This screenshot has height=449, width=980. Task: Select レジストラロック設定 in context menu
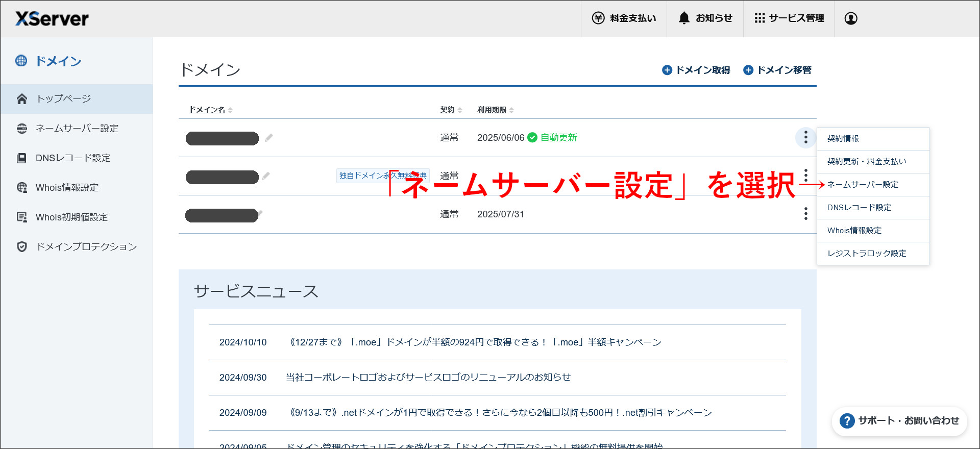click(873, 254)
